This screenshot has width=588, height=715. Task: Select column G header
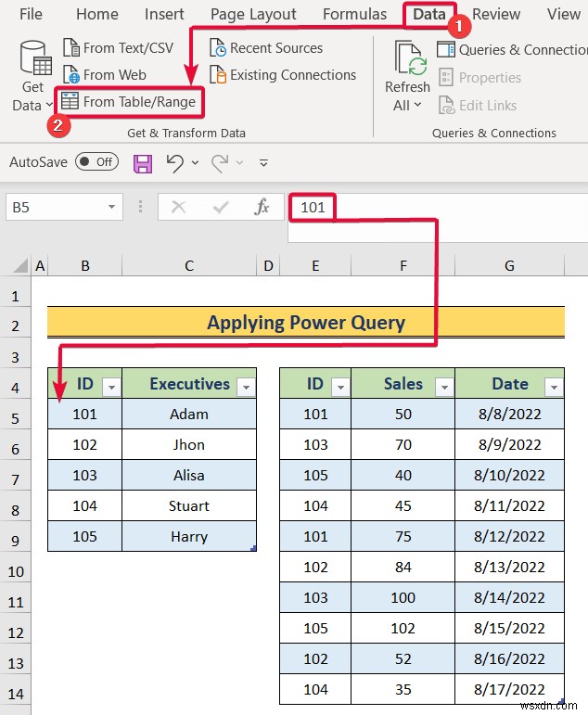[x=509, y=265]
